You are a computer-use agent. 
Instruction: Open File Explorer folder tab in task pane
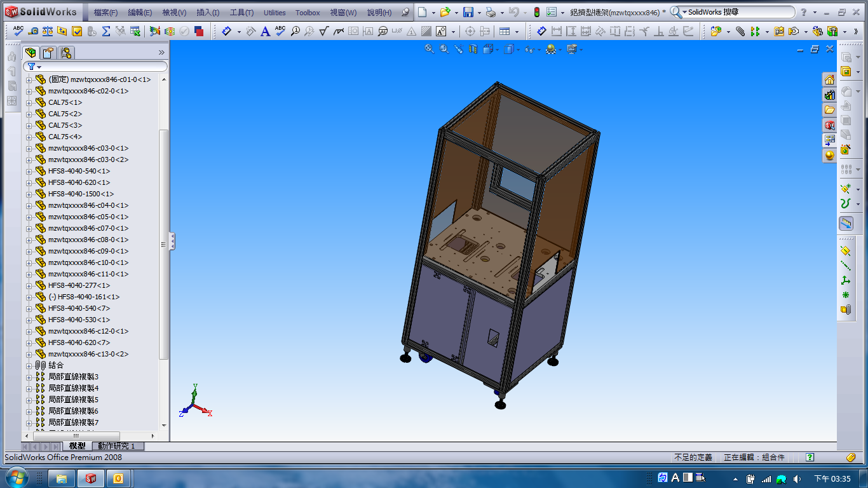tap(829, 110)
